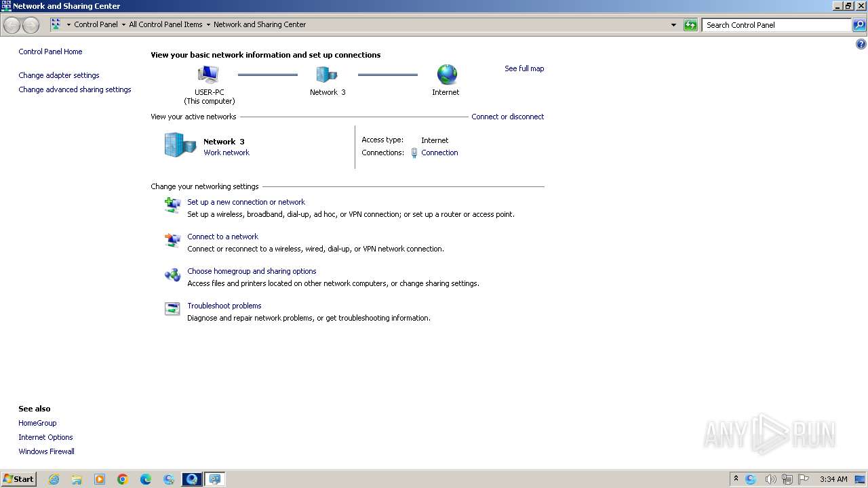Click the Work network link

226,152
